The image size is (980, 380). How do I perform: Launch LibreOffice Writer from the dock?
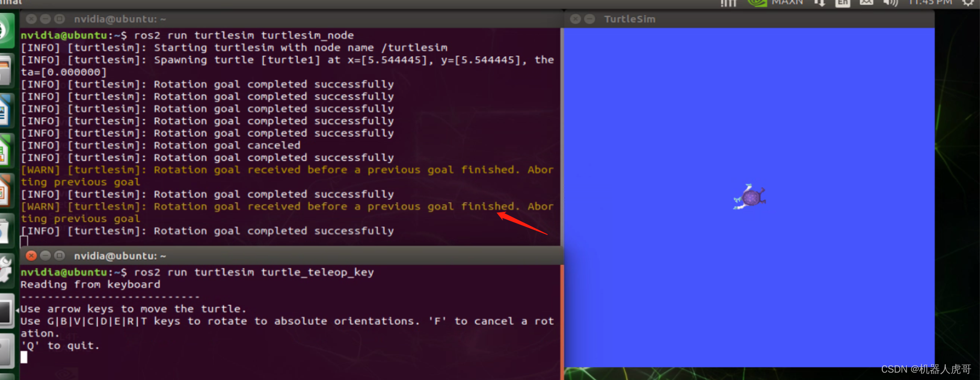[x=5, y=110]
